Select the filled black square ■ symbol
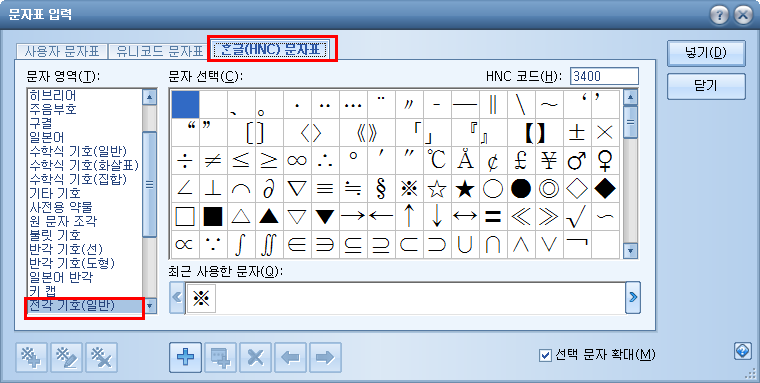The width and height of the screenshot is (760, 383). coord(213,217)
